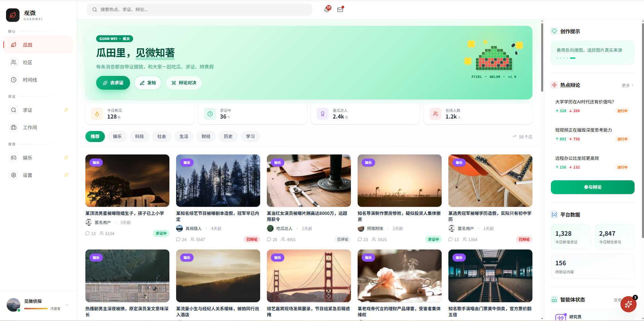
Task: Open the floating AI assistant button
Action: pyautogui.click(x=629, y=304)
